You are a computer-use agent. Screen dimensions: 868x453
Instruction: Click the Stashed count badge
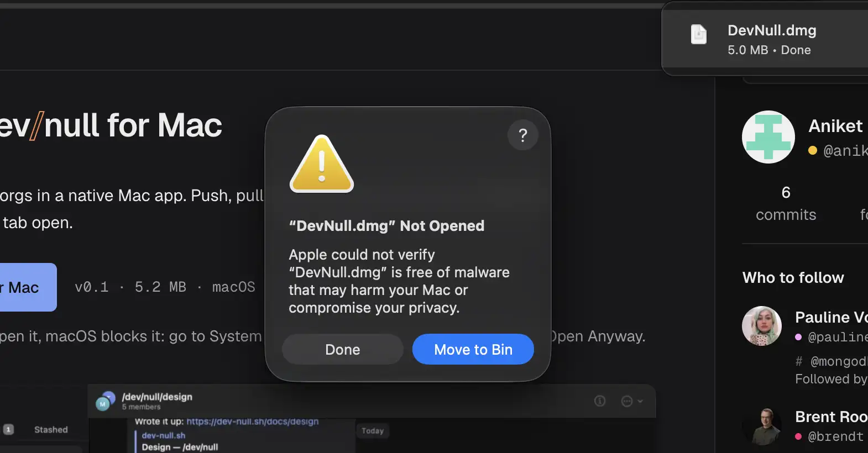pos(8,429)
